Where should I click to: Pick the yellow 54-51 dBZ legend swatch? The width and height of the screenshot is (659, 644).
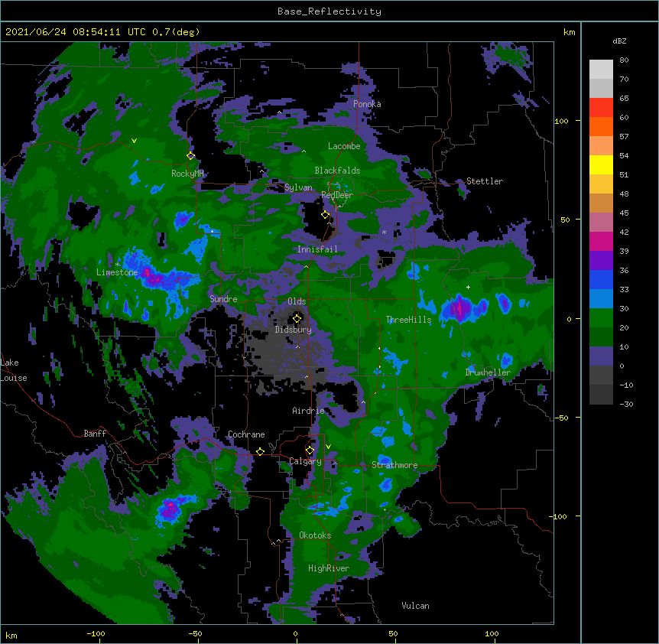point(601,164)
